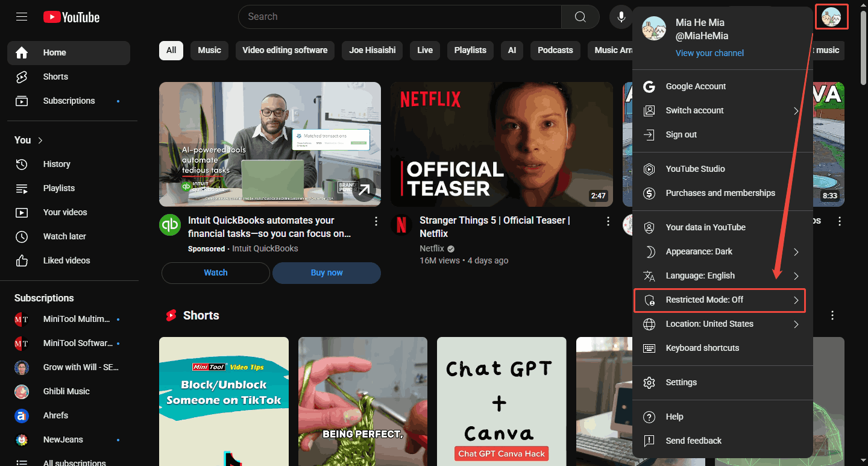
Task: Select the Live filter chip
Action: 425,51
